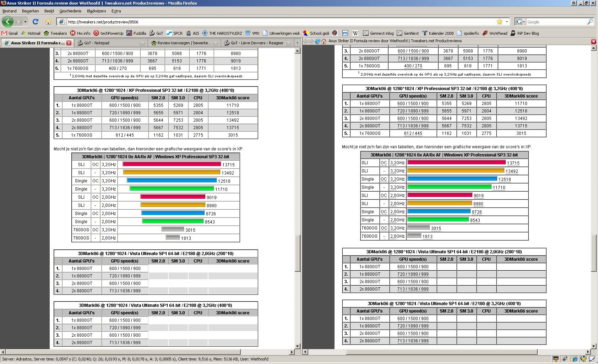Click the IE Tab icon in status bar

click(x=574, y=359)
